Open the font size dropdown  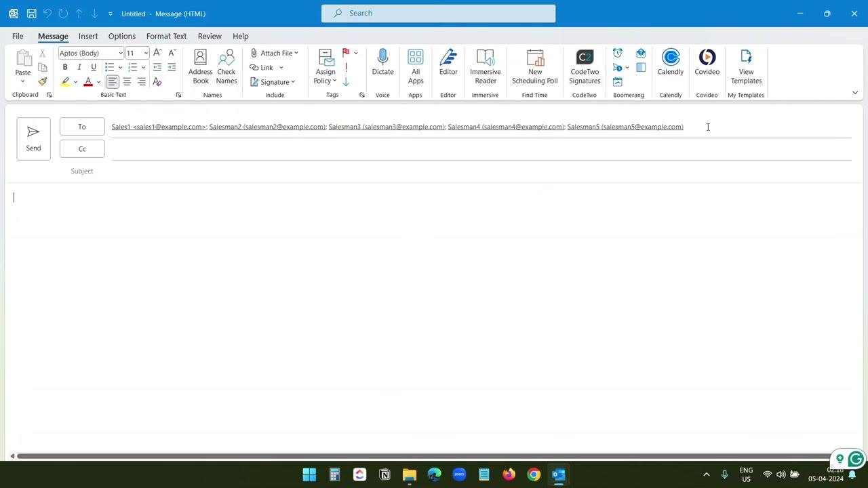point(146,53)
